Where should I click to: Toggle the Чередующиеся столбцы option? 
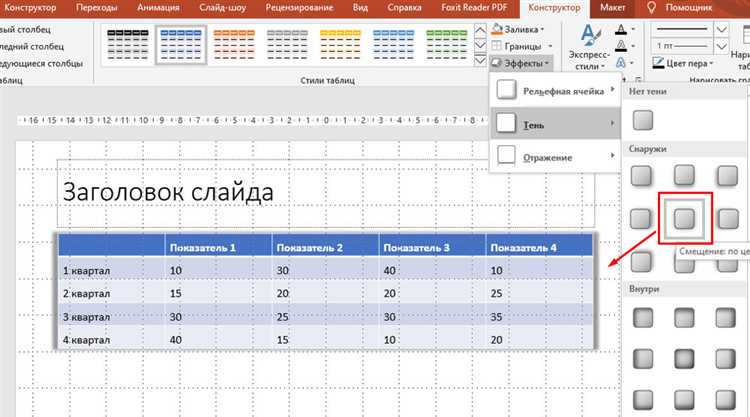(x=41, y=63)
